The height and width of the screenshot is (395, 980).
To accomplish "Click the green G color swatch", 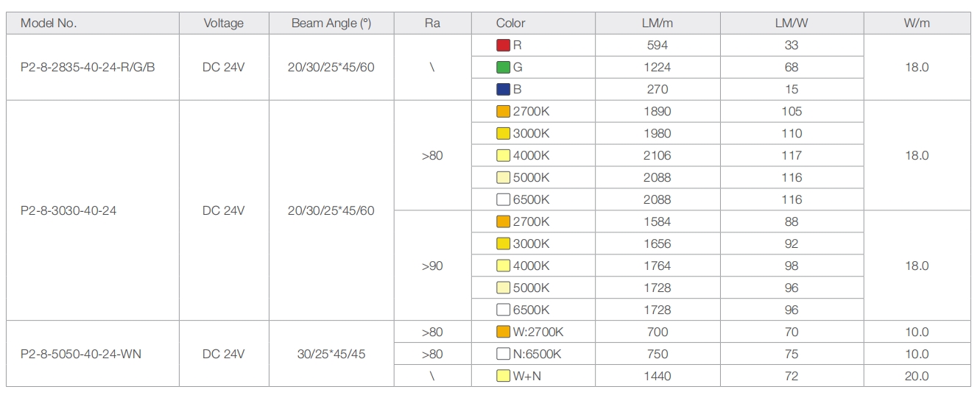I will click(503, 68).
